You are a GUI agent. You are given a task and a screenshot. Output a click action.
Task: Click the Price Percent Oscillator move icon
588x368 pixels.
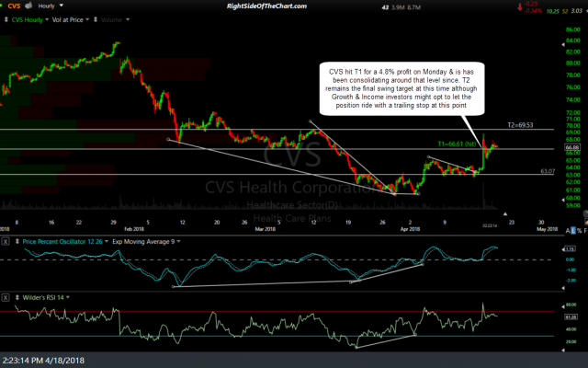click(x=15, y=240)
